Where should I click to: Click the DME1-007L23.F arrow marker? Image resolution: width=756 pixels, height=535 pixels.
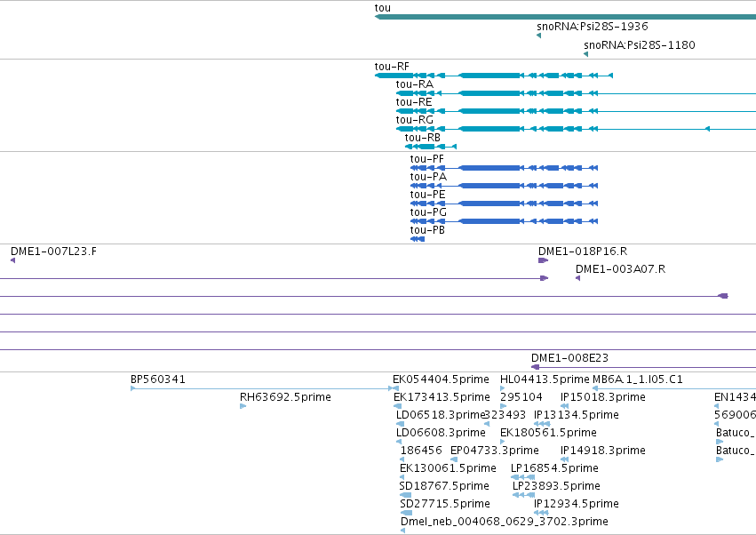[13, 260]
